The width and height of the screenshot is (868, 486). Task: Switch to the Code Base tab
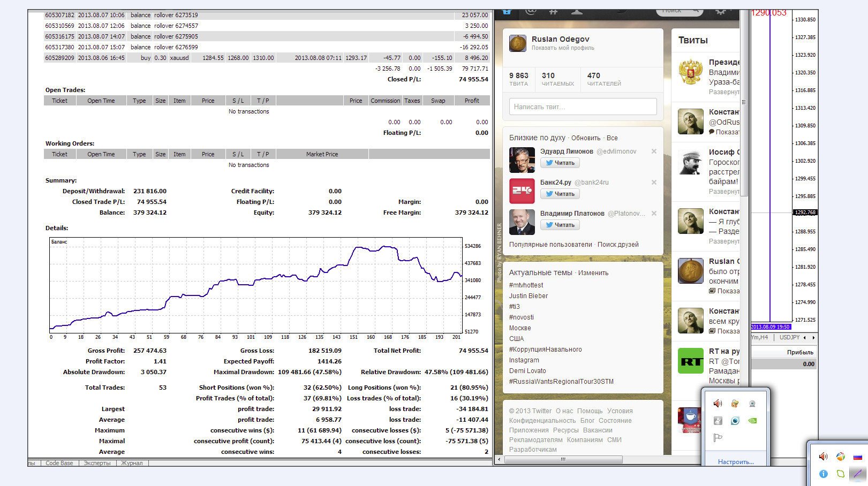(x=59, y=463)
